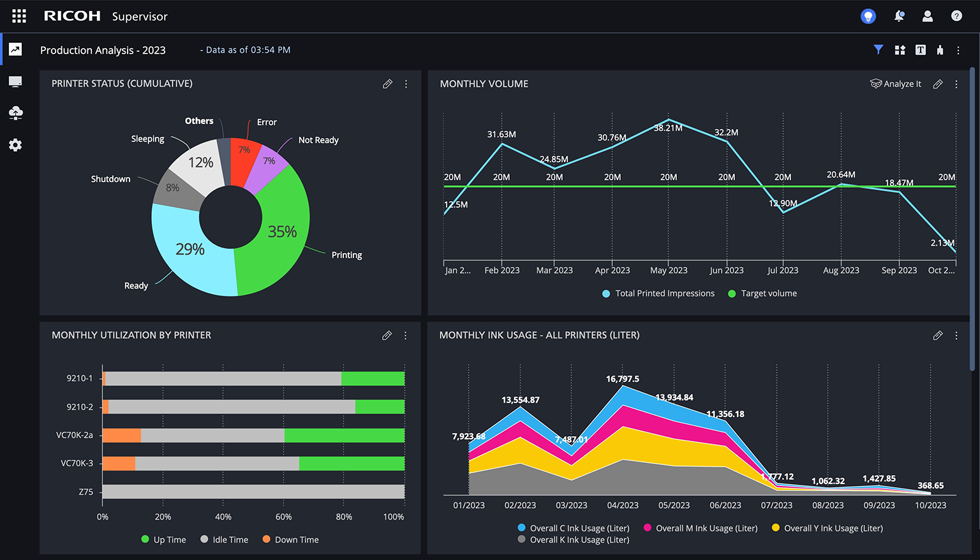Open the Printer Status widget kebab menu

point(406,84)
